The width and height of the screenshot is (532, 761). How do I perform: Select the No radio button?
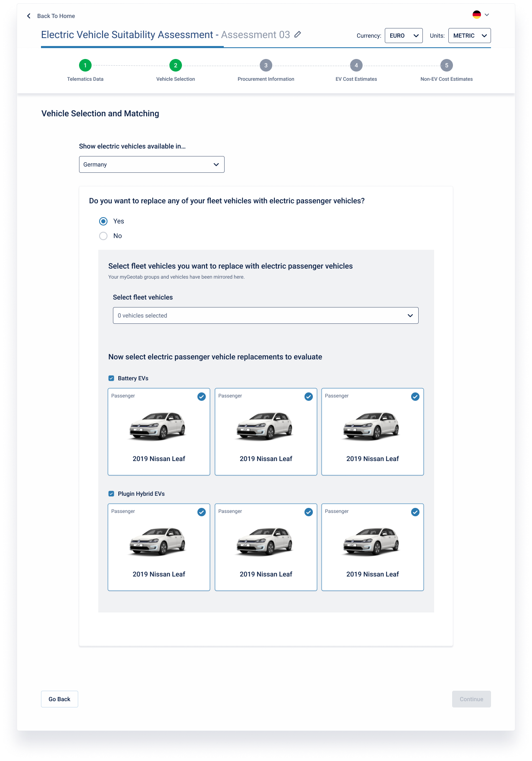tap(103, 236)
